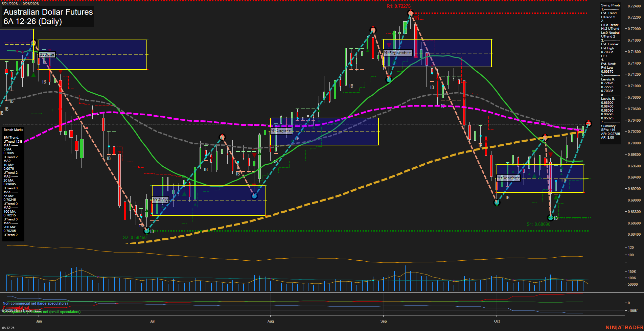The image size is (644, 331).
Task: Click the S2: 0.68460 support label
Action: click(x=135, y=237)
